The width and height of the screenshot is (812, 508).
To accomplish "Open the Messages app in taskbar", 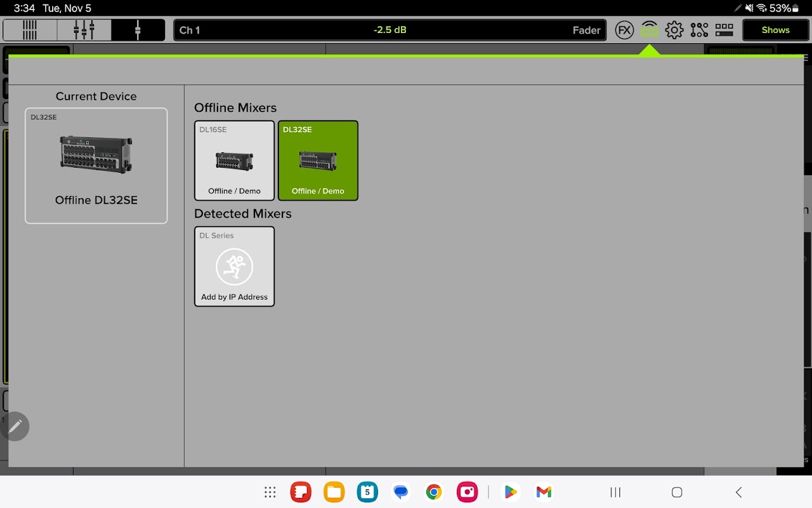I will [x=400, y=492].
